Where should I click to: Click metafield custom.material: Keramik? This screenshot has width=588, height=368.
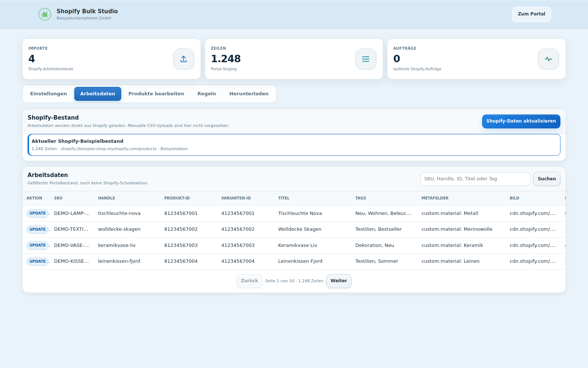pos(452,245)
